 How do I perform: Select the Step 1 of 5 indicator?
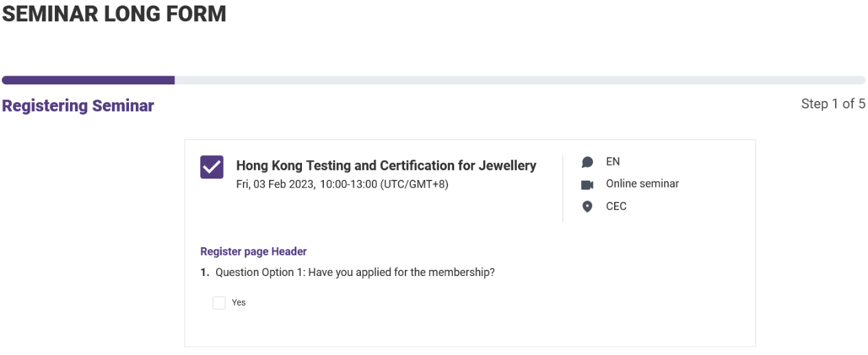(833, 104)
